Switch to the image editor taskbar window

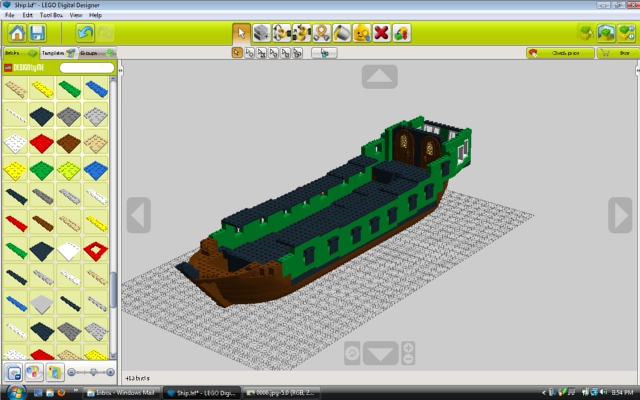click(281, 393)
